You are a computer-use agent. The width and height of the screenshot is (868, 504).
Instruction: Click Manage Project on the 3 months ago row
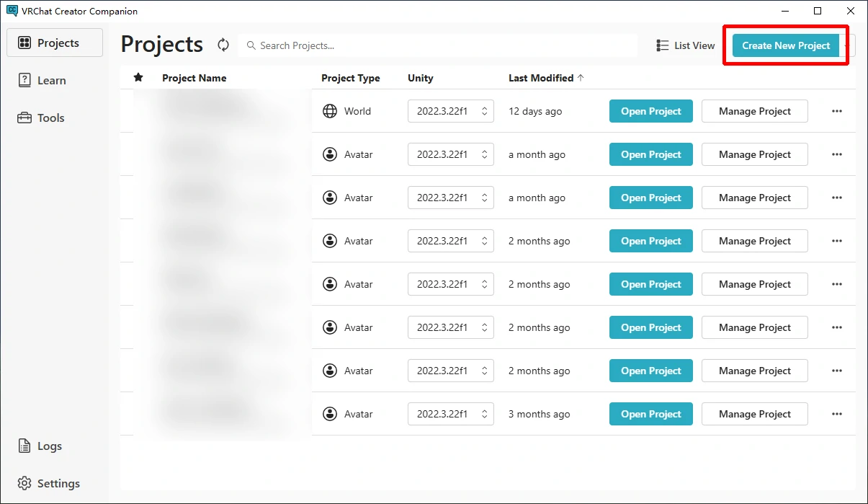[x=754, y=414]
